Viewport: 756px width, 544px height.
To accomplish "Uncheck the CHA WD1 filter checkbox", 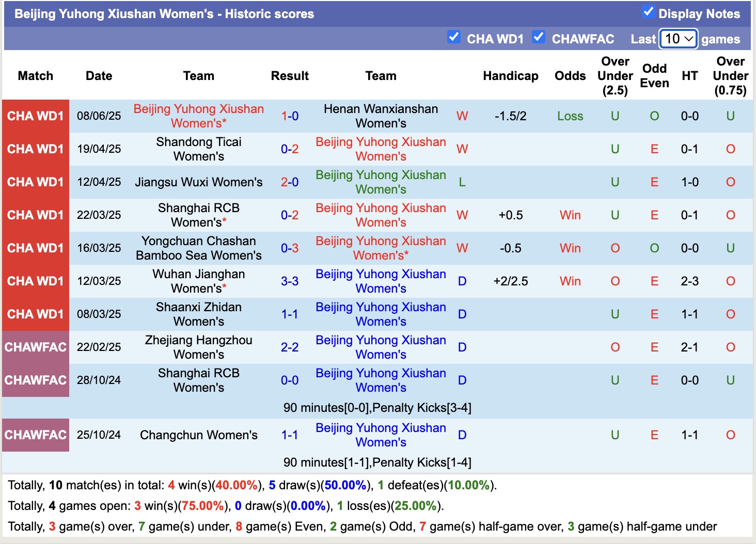I will [454, 37].
